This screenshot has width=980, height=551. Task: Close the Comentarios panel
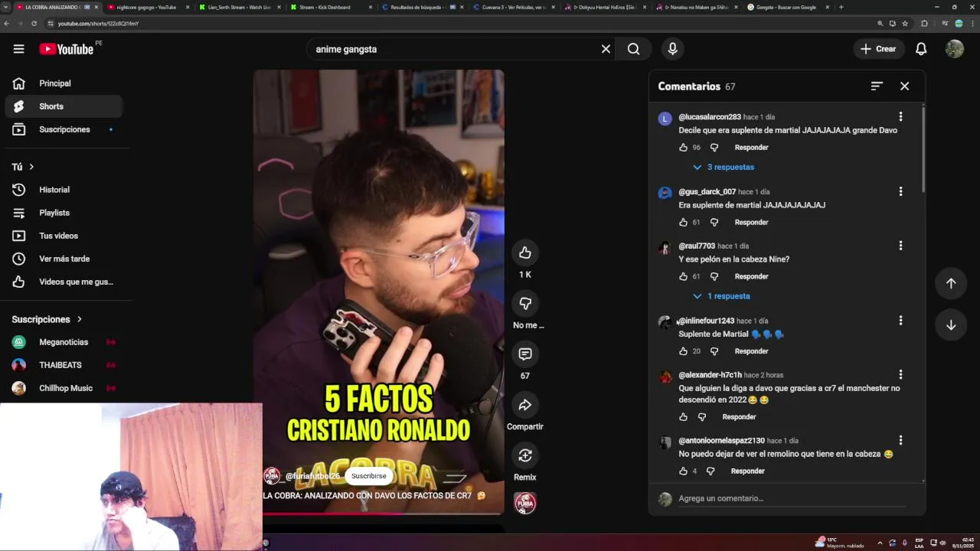(904, 86)
